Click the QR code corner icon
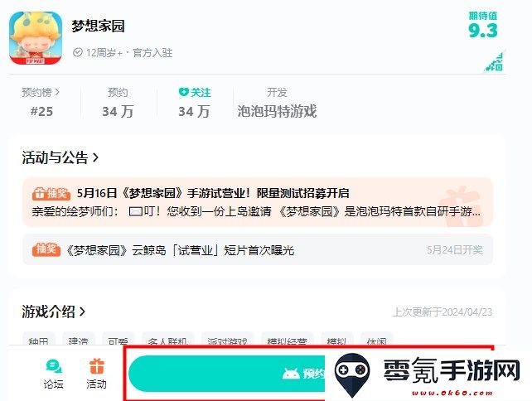The height and width of the screenshot is (401, 532). pos(495,61)
